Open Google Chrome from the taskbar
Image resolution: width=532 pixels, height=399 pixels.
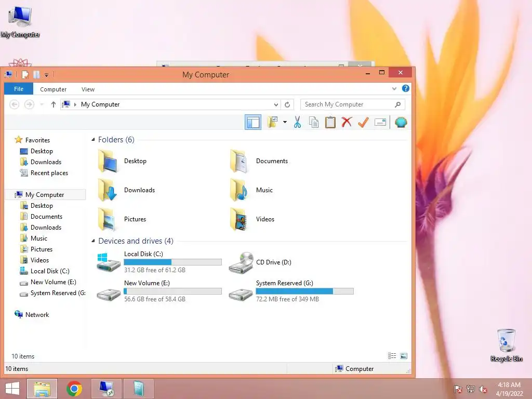click(x=74, y=389)
